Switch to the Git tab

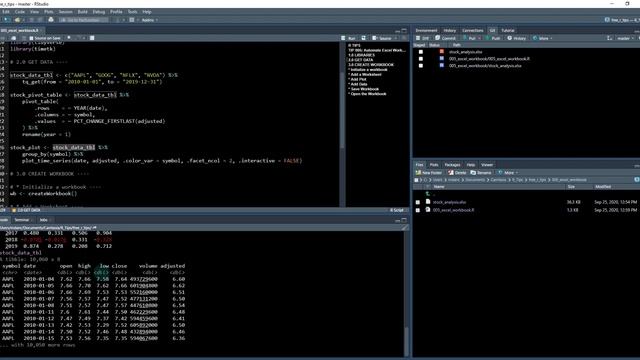492,31
